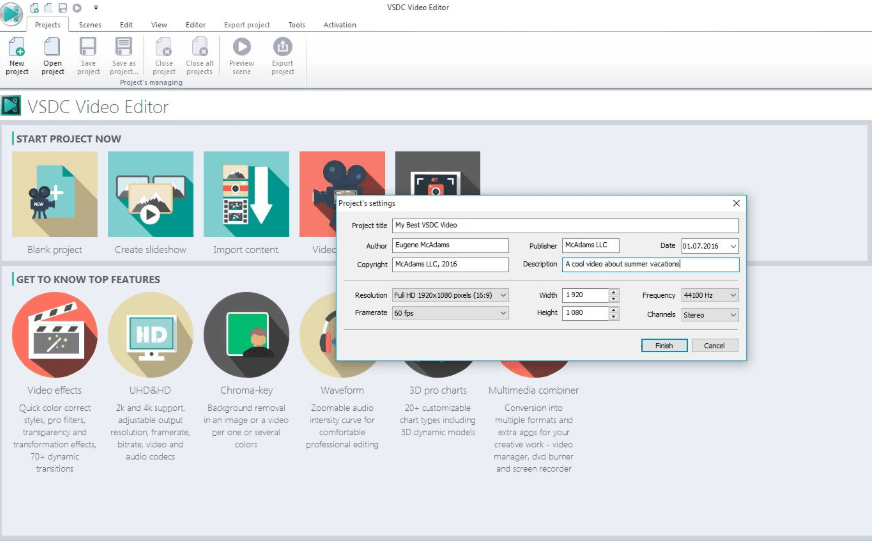This screenshot has width=872, height=541.
Task: Open the Tools ribbon tab
Action: click(296, 24)
